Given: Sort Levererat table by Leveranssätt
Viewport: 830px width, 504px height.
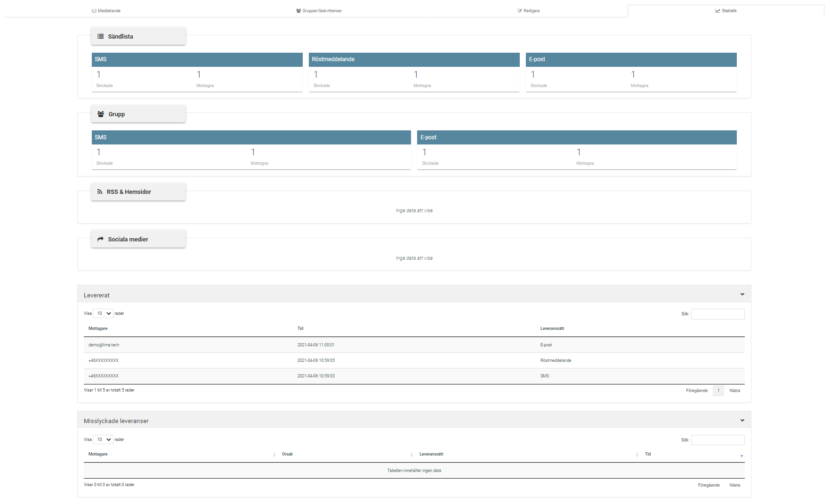Looking at the screenshot, I should point(552,328).
